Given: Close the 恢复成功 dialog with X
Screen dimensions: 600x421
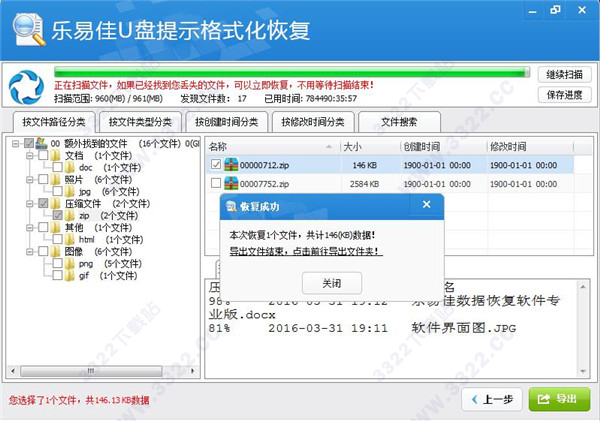Looking at the screenshot, I should pos(427,204).
